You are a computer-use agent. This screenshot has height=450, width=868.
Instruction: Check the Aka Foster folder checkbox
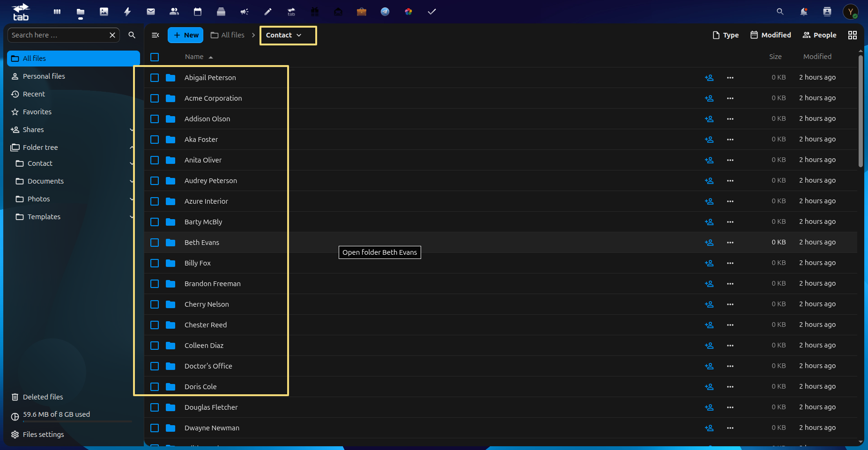[155, 140]
